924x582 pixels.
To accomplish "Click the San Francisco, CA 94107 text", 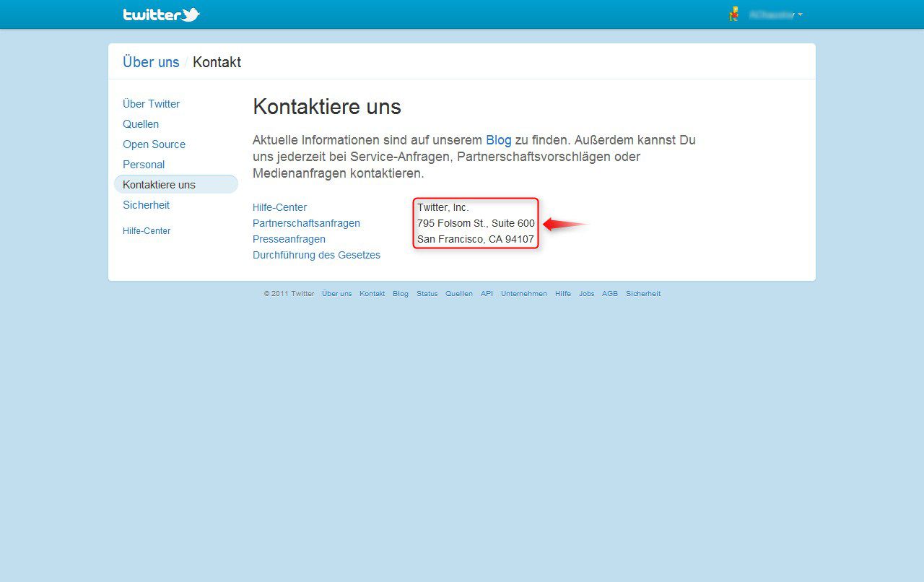I will (476, 239).
